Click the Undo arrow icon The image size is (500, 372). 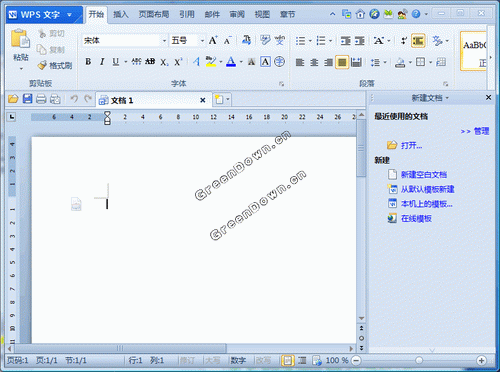pos(74,99)
